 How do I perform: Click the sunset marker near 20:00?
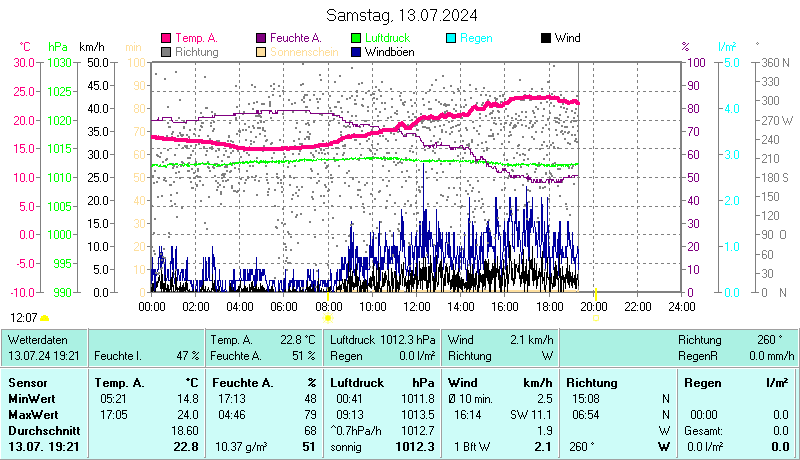coord(596,317)
